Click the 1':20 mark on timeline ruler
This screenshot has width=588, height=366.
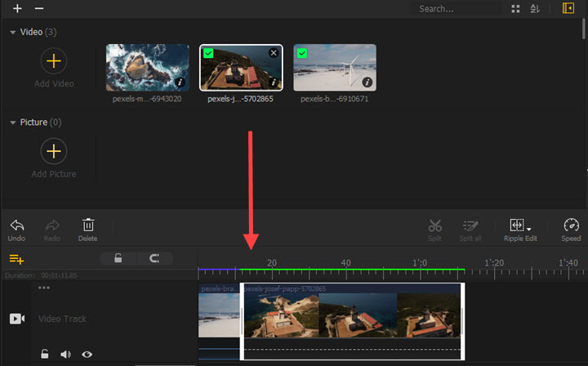click(x=494, y=263)
